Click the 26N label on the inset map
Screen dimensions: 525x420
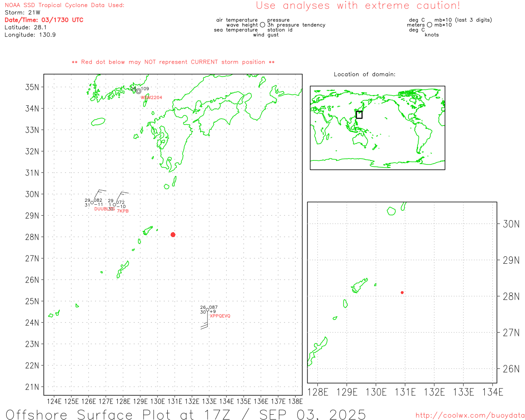pos(511,369)
